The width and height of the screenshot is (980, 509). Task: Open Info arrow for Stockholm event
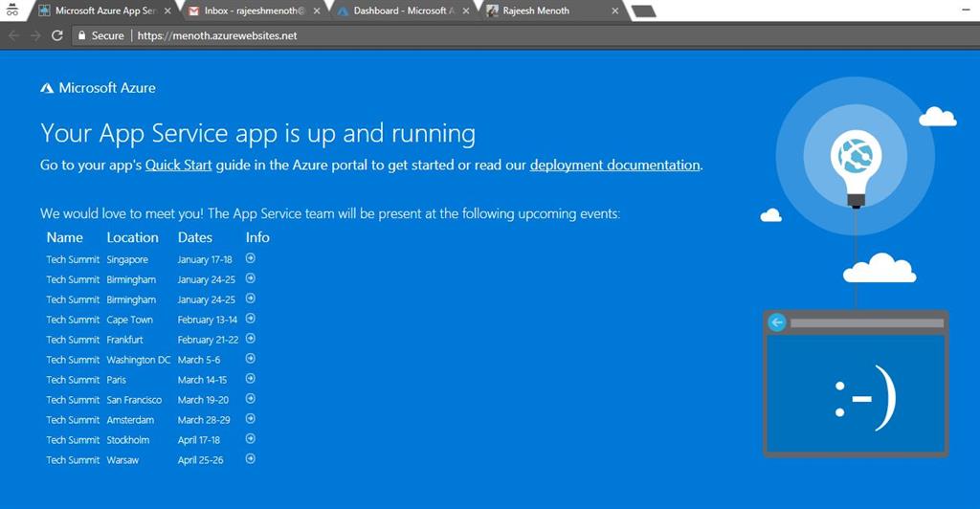click(x=251, y=438)
